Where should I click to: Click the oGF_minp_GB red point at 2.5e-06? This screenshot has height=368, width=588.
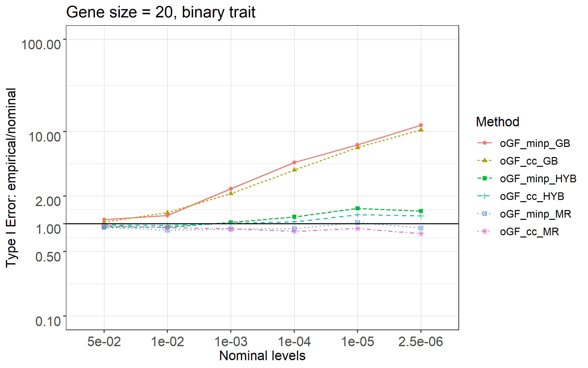tap(421, 125)
